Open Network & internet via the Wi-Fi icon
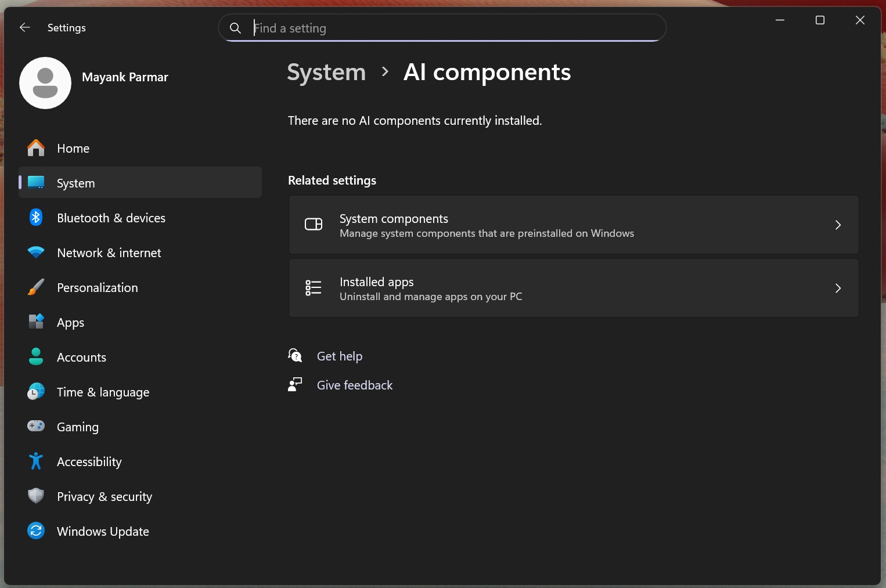Image resolution: width=886 pixels, height=588 pixels. (x=36, y=252)
